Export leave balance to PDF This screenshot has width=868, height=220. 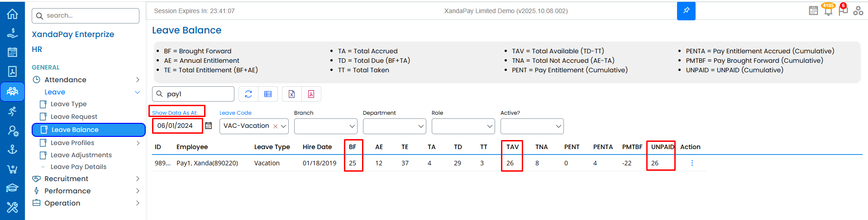click(x=311, y=94)
